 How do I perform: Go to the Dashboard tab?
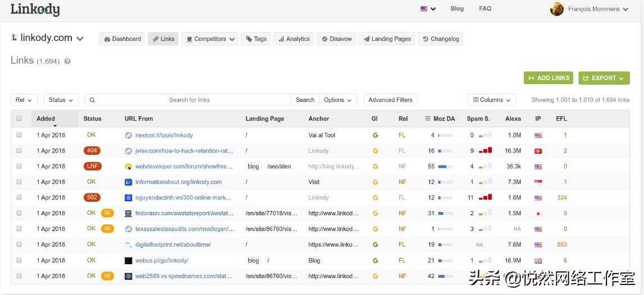[x=122, y=39]
